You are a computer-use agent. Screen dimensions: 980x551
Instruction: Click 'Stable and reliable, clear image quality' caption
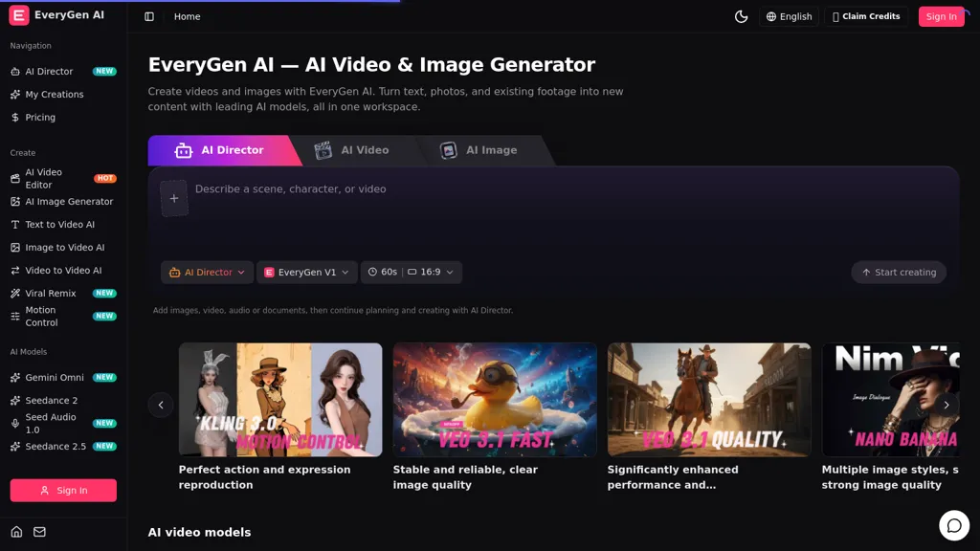(465, 477)
